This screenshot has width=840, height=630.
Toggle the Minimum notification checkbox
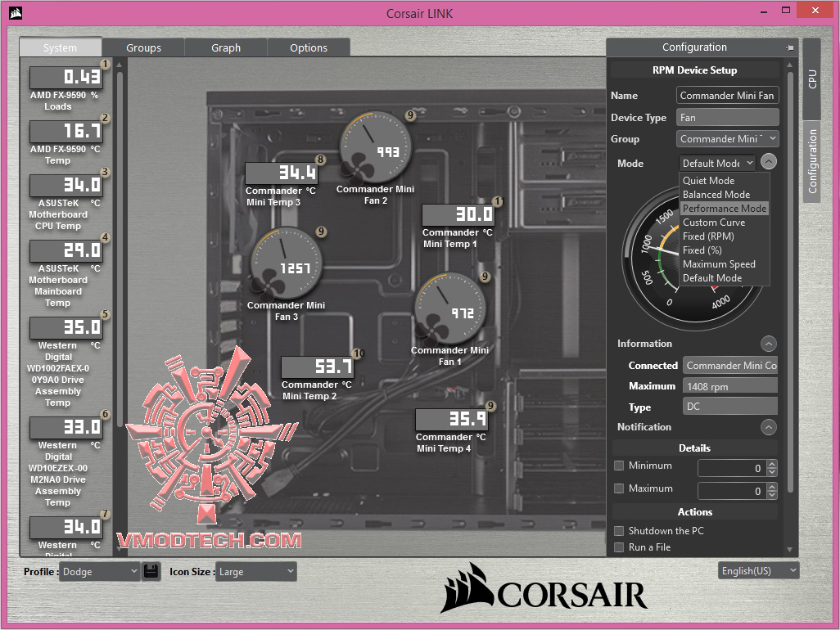619,466
